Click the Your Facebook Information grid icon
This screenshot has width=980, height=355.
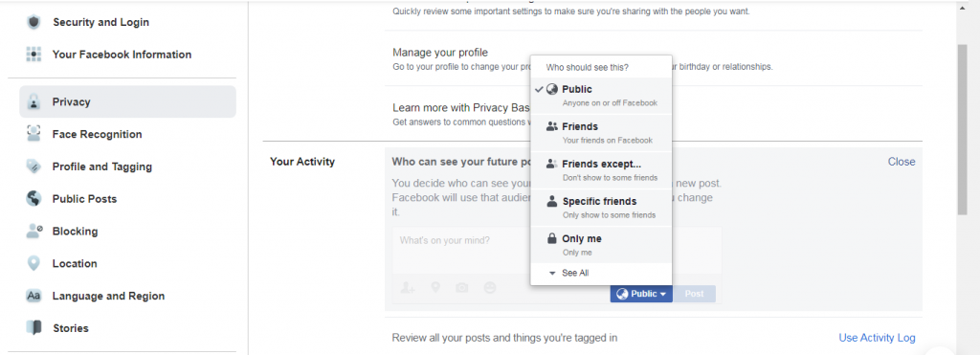click(33, 55)
